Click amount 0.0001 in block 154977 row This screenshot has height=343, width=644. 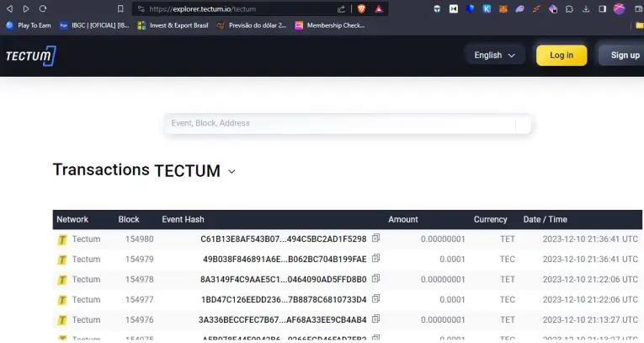[x=452, y=299]
